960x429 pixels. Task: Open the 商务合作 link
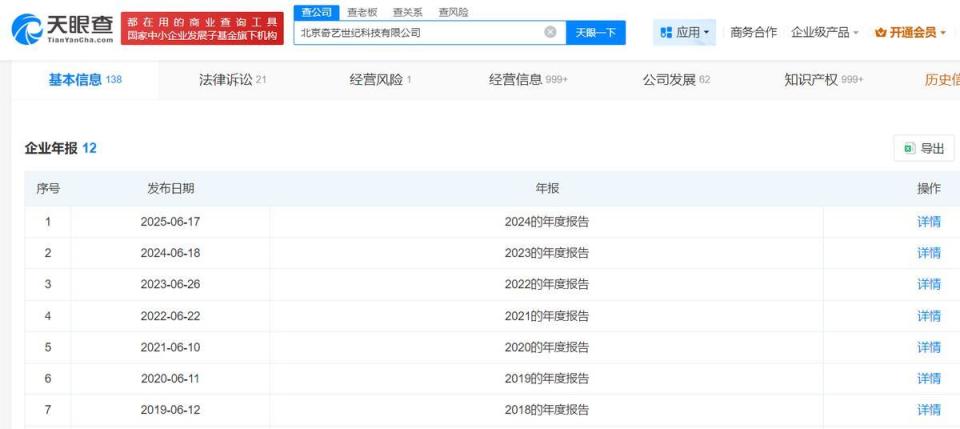pyautogui.click(x=753, y=32)
